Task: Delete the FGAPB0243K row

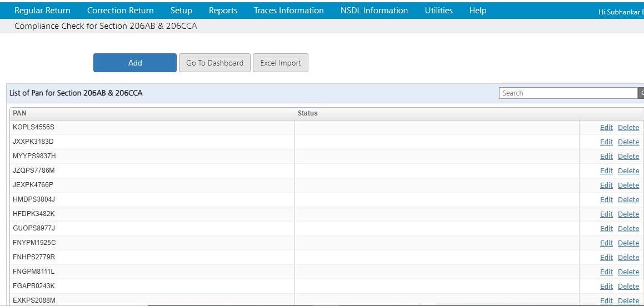Action: [x=628, y=286]
